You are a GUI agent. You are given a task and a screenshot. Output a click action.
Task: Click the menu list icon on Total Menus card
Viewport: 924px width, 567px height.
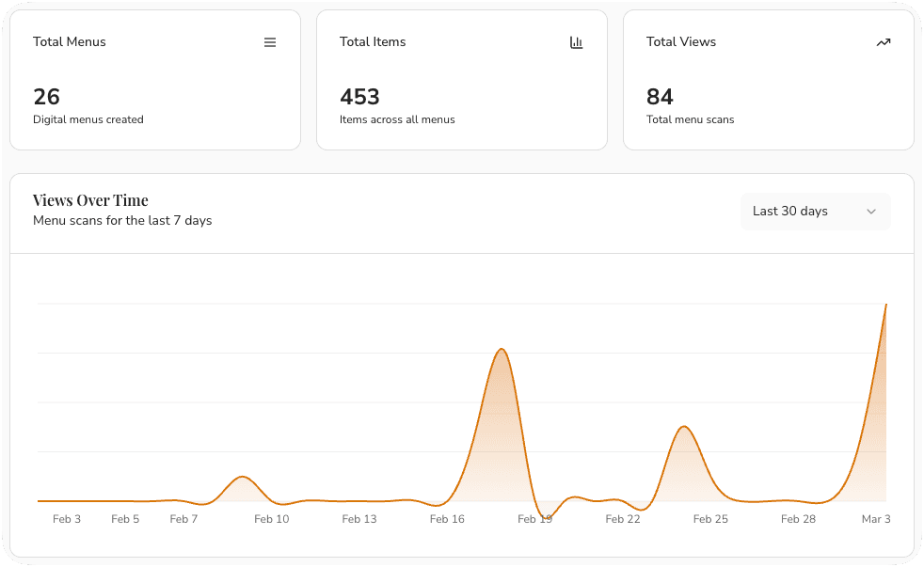[270, 41]
